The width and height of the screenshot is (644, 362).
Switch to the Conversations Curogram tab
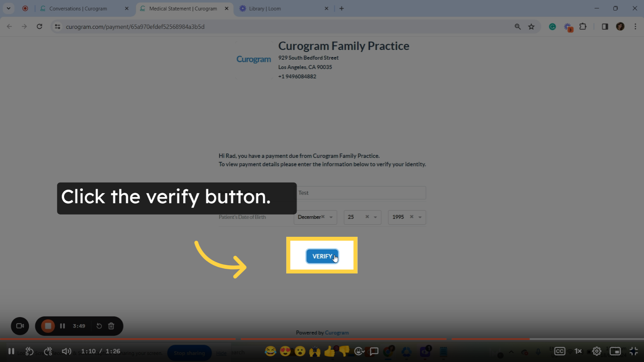click(78, 8)
